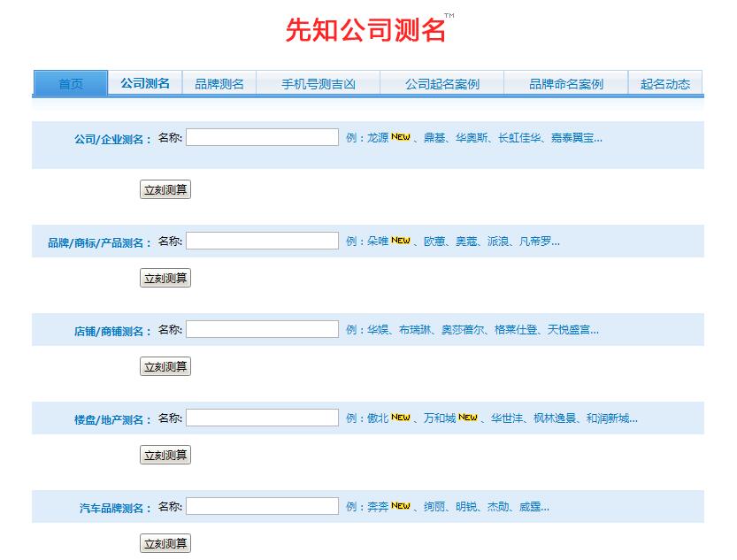Open the 华世沣 property example link

(507, 418)
